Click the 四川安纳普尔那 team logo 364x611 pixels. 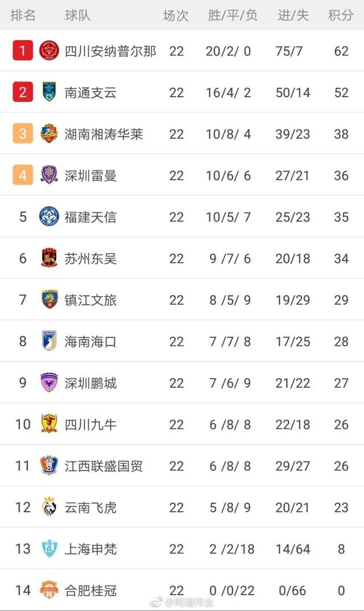click(49, 51)
